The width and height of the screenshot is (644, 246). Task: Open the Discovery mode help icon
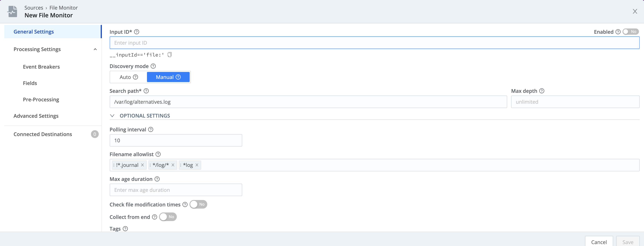tap(153, 66)
